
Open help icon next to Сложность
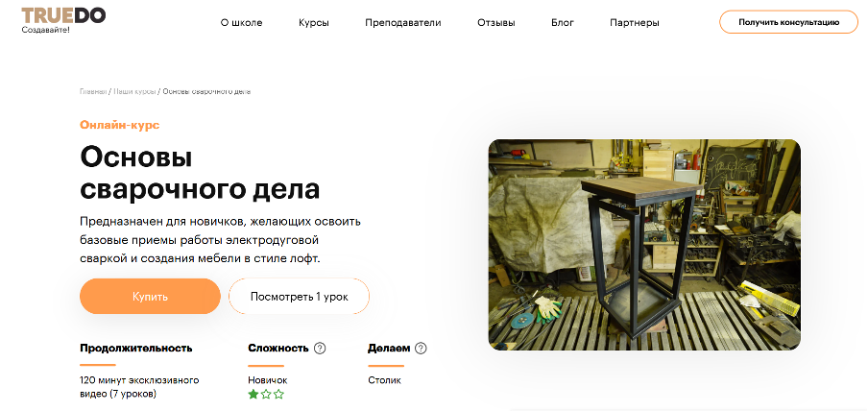coord(320,349)
